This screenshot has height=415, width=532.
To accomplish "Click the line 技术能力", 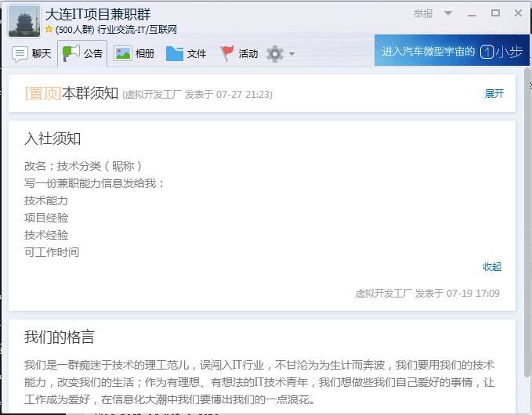I will click(x=46, y=200).
